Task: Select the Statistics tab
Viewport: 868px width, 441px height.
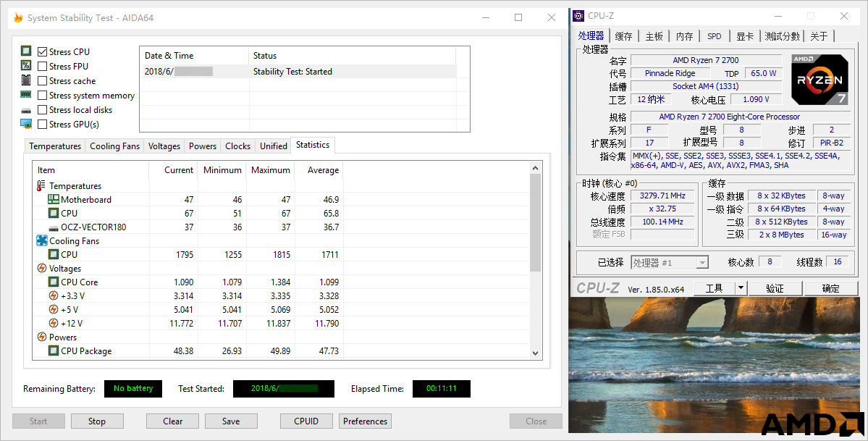Action: click(x=313, y=145)
